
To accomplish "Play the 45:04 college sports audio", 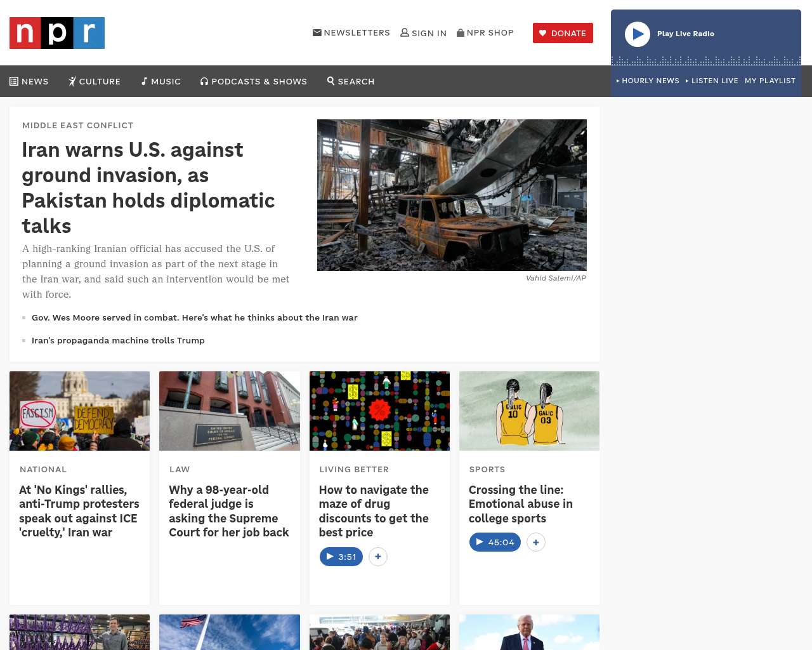I will tap(495, 542).
